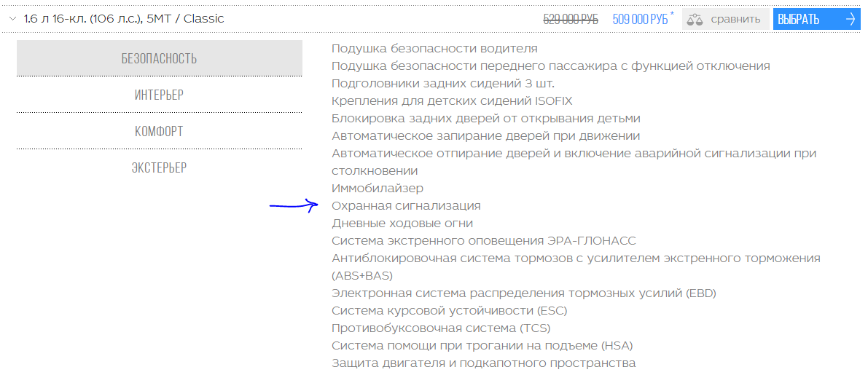This screenshot has height=383, width=868.
Task: Click the arrow icon on the ВЫБРАТЬ button
Action: [851, 19]
